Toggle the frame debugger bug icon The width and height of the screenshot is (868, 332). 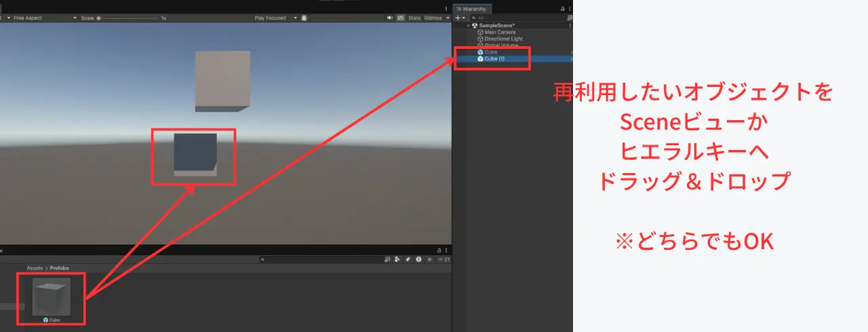pos(304,18)
